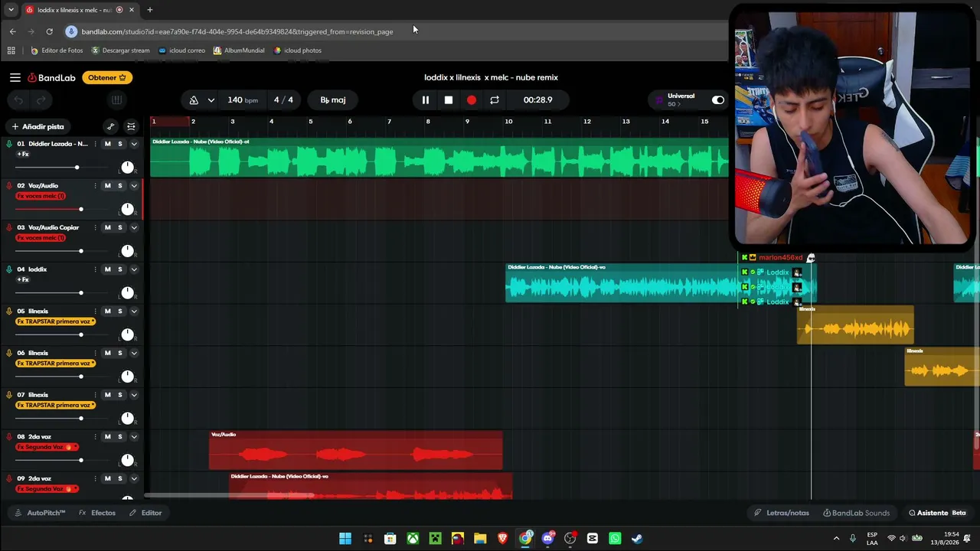The image size is (980, 551).
Task: Toggle loop cycle mode
Action: 495,99
